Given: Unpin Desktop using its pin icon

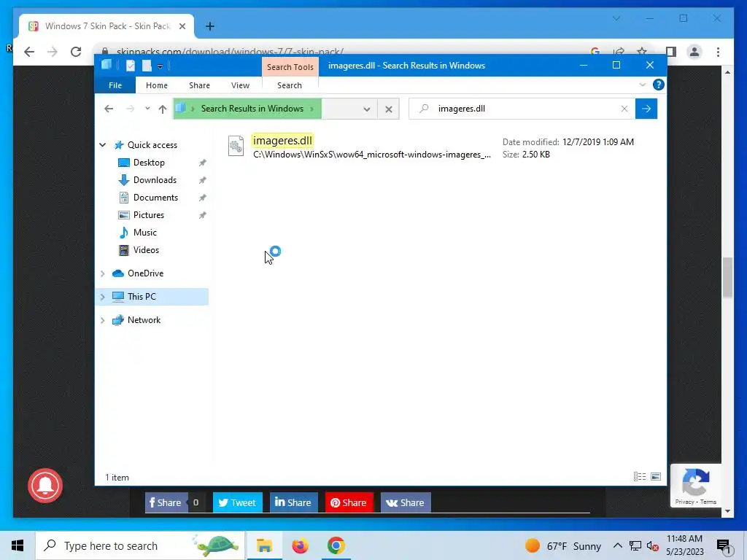Looking at the screenshot, I should 203,163.
